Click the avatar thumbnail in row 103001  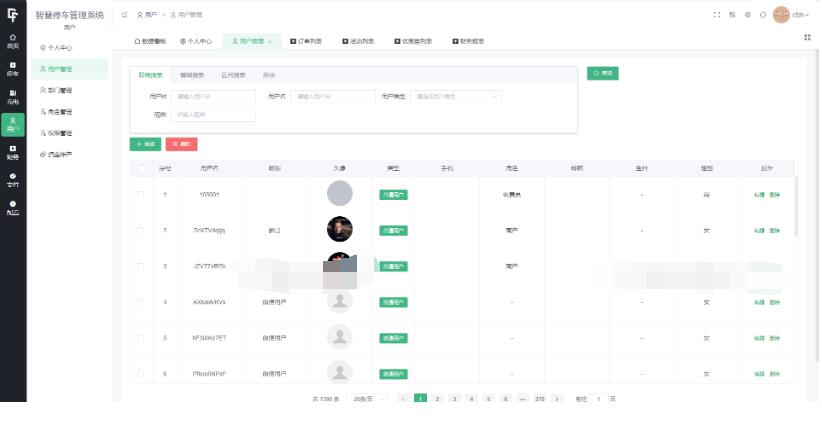(340, 193)
